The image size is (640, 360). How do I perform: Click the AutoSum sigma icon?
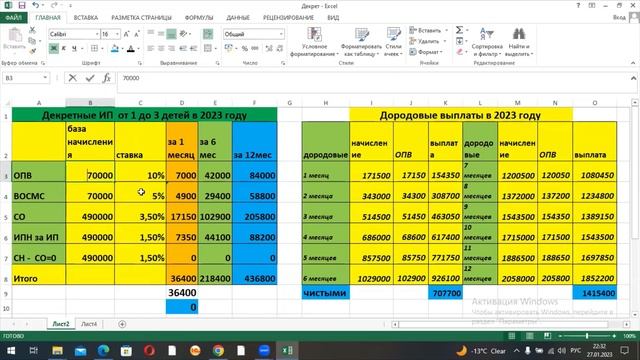(460, 30)
